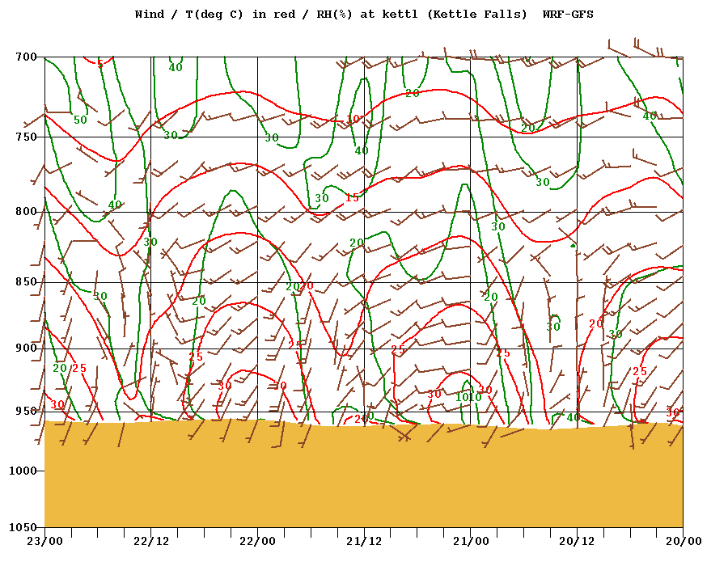Click the 22/00 time axis label
Image resolution: width=728 pixels, height=566 pixels.
(258, 542)
